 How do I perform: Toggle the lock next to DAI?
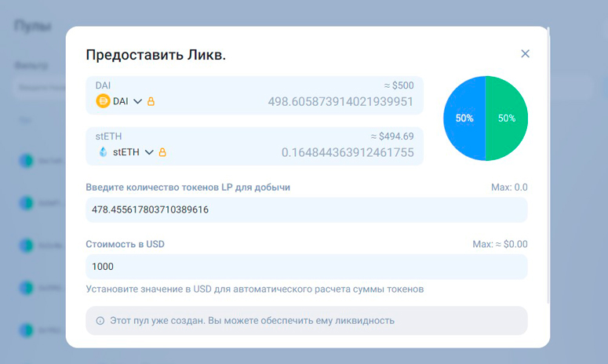151,101
